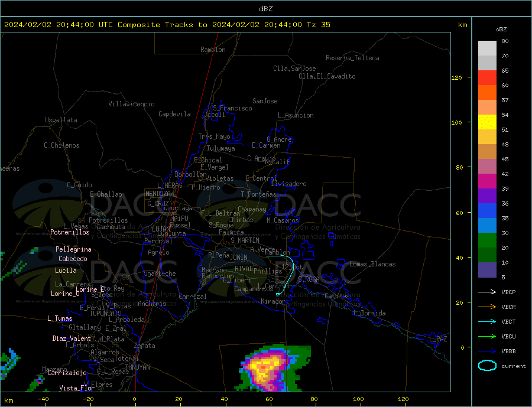
Task: Click the L_Asuncion label
Action: (296, 116)
